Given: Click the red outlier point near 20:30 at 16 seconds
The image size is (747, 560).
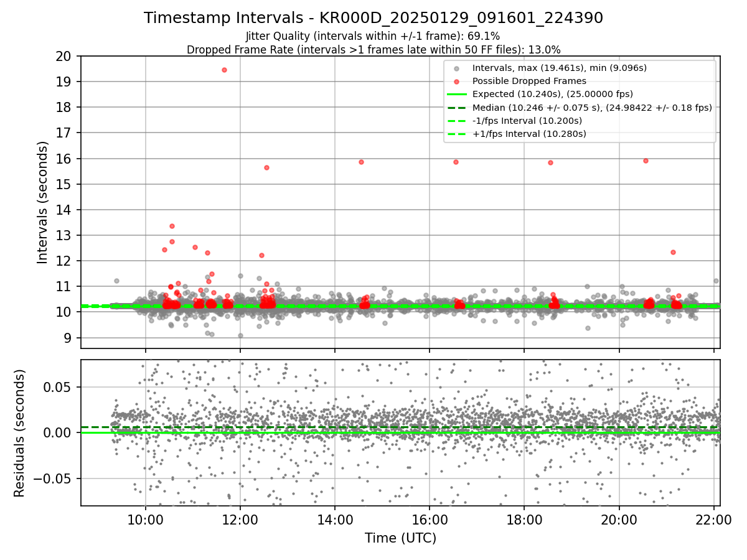Looking at the screenshot, I should (646, 161).
